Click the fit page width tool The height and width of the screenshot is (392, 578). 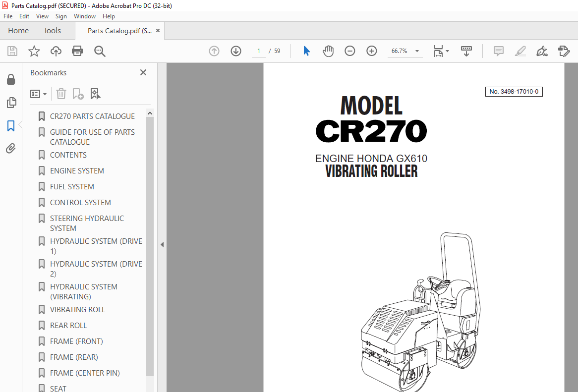point(438,51)
